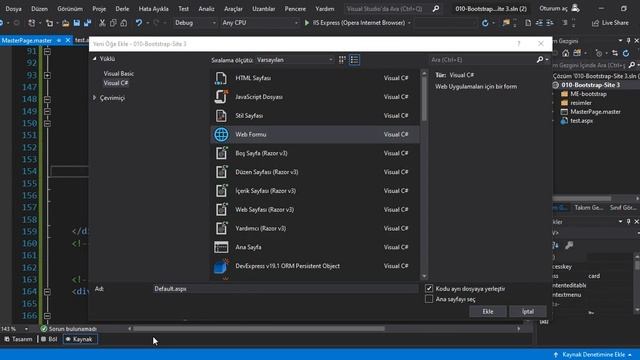This screenshot has height=360, width=640.
Task: Click the Ekle button
Action: coord(488,311)
